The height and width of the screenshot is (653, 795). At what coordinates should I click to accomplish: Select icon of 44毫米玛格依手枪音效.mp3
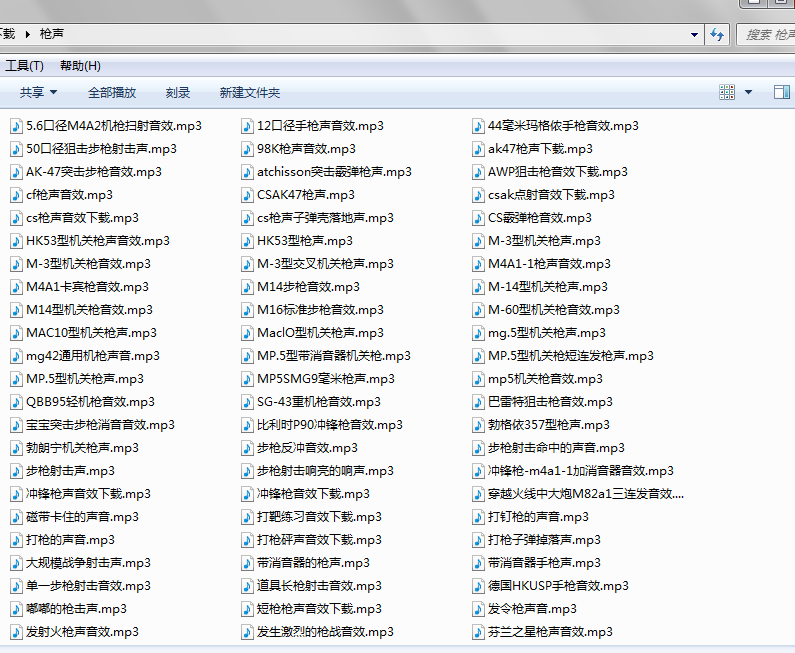478,126
